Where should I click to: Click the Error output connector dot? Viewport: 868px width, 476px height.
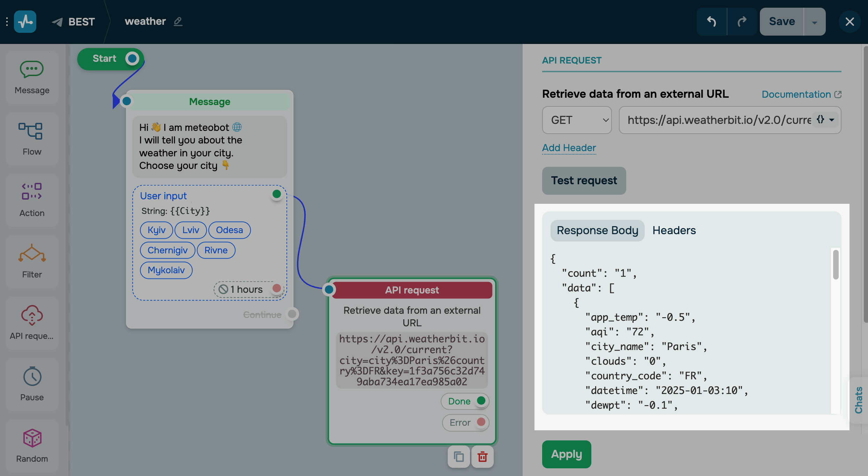point(481,422)
